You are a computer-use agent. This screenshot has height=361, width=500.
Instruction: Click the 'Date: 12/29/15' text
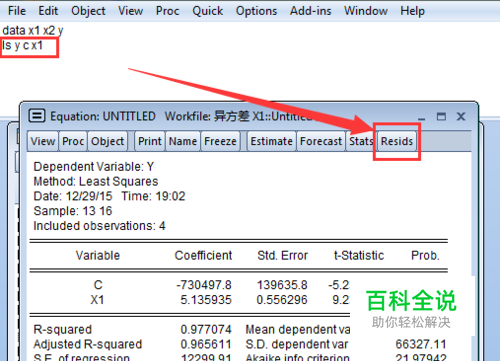click(73, 196)
